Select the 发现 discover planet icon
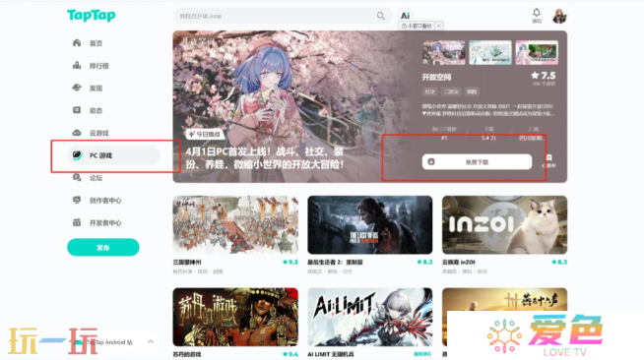 pyautogui.click(x=77, y=88)
